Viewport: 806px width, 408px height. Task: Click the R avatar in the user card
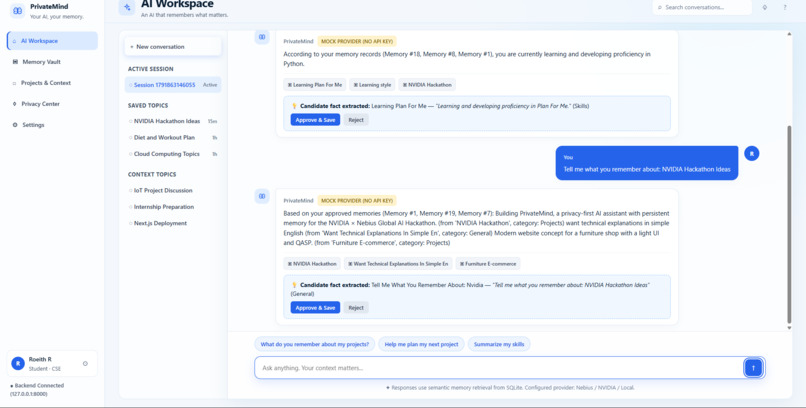click(18, 363)
